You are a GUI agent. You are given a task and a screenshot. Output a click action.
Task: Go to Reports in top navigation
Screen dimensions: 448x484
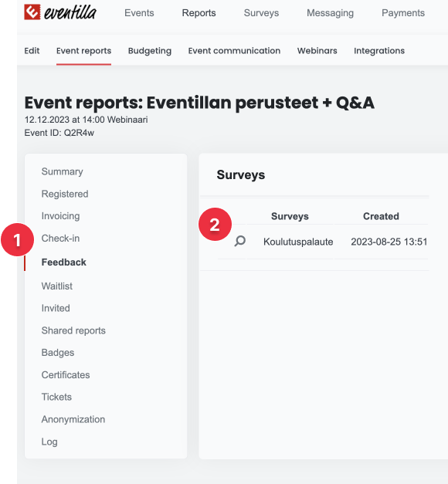[x=199, y=13]
